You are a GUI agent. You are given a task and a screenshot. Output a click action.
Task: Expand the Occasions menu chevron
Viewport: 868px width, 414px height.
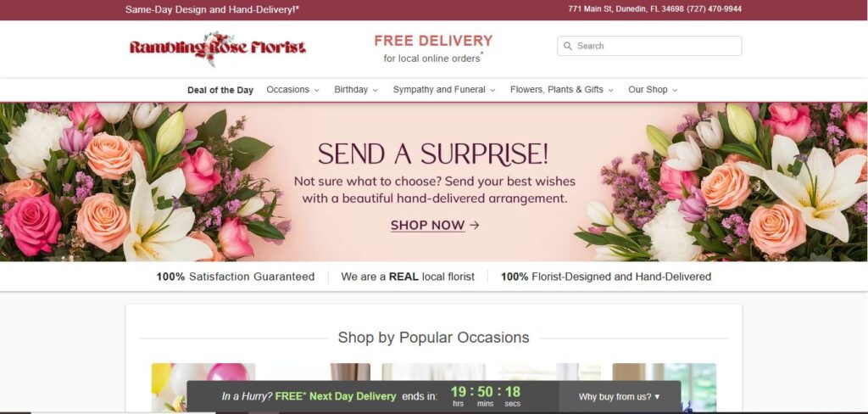point(317,90)
